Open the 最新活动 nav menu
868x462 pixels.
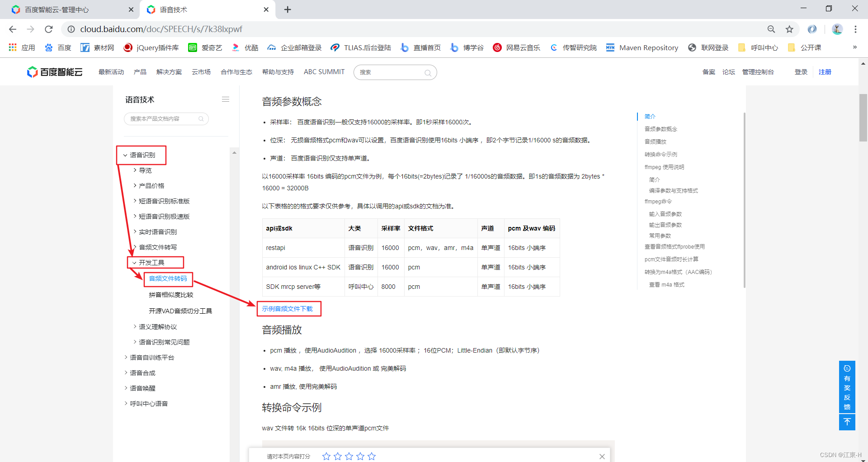point(111,72)
